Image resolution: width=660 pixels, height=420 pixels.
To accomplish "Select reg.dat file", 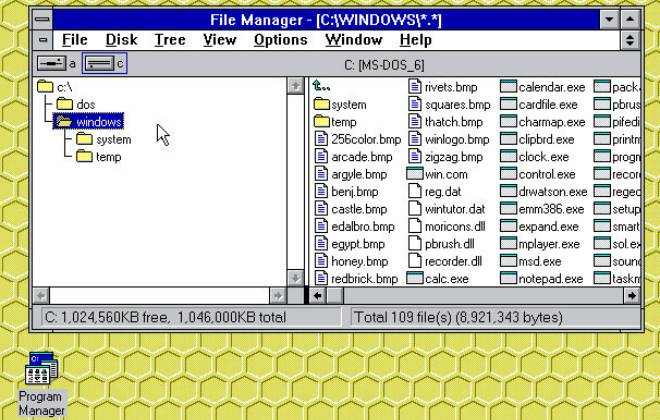I will point(435,191).
